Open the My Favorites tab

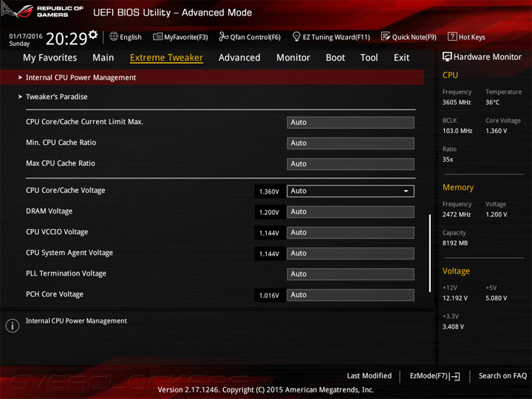pos(50,58)
